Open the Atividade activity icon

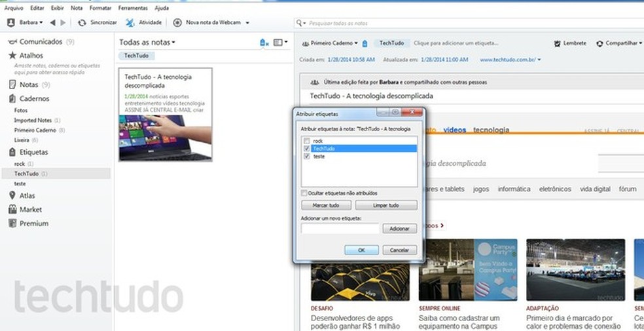[130, 23]
